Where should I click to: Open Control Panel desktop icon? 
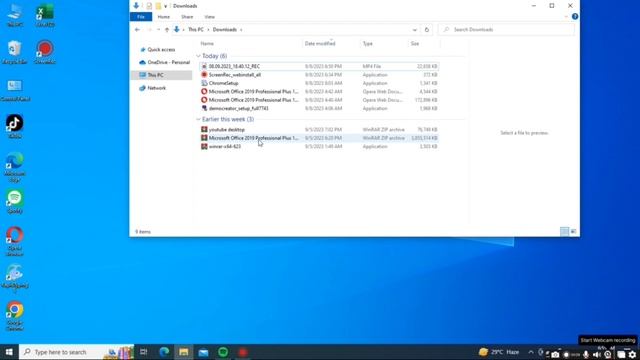click(15, 90)
